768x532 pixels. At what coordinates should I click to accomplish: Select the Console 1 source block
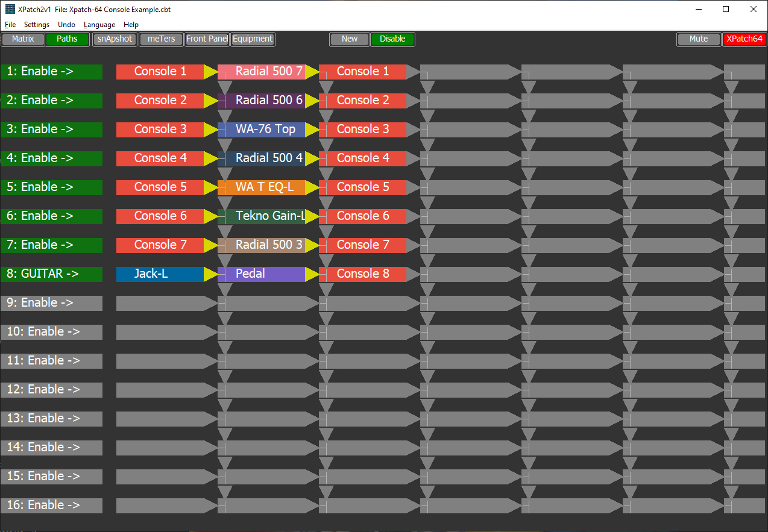click(160, 72)
